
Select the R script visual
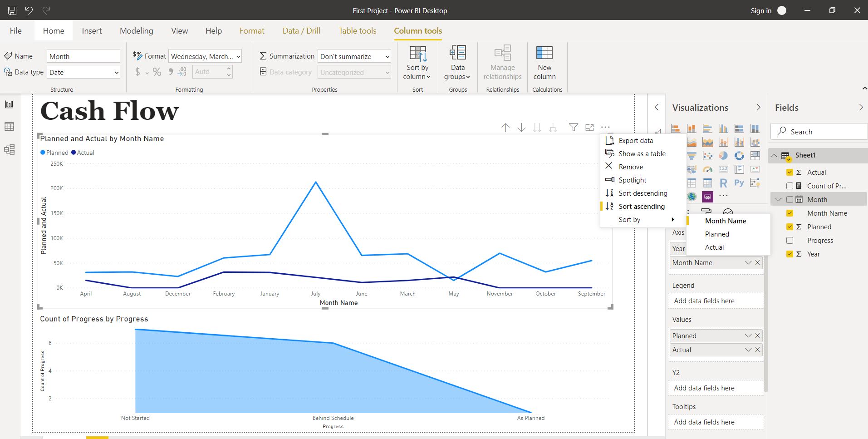[x=723, y=183]
